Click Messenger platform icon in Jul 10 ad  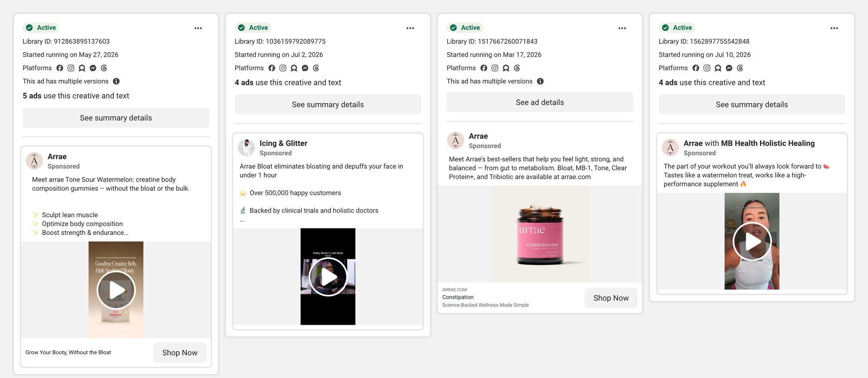(x=729, y=68)
